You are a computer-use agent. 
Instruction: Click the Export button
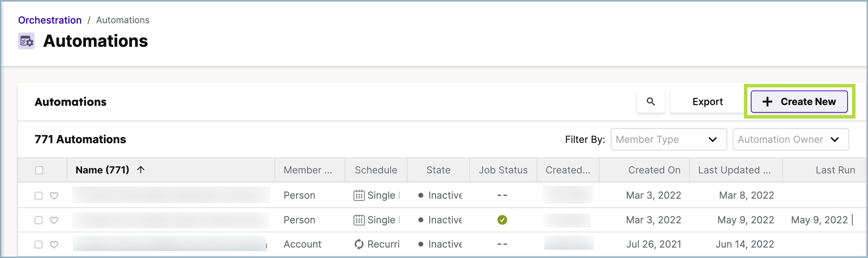(x=707, y=102)
